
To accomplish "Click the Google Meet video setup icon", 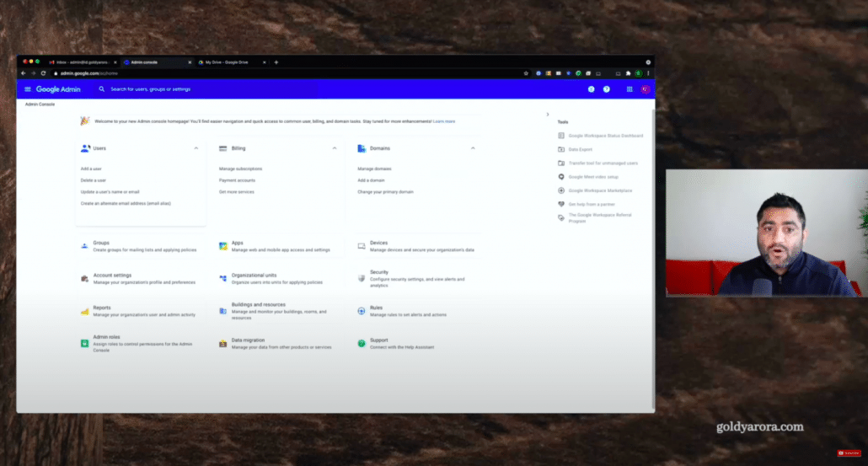I will tap(561, 177).
